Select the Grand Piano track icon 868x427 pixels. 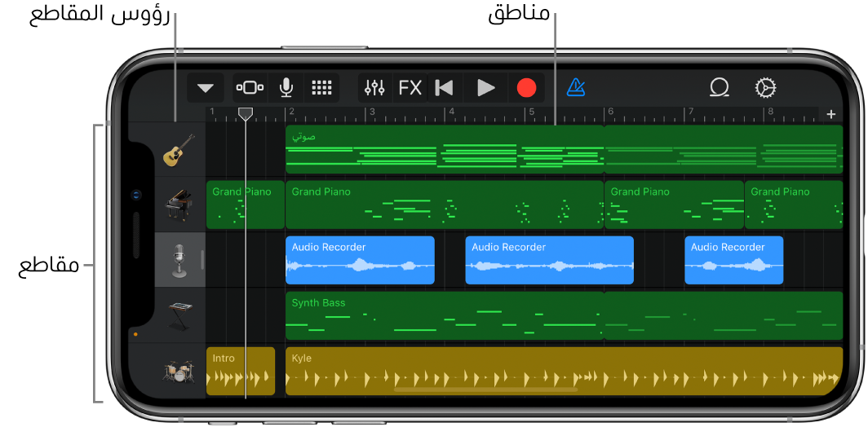179,205
